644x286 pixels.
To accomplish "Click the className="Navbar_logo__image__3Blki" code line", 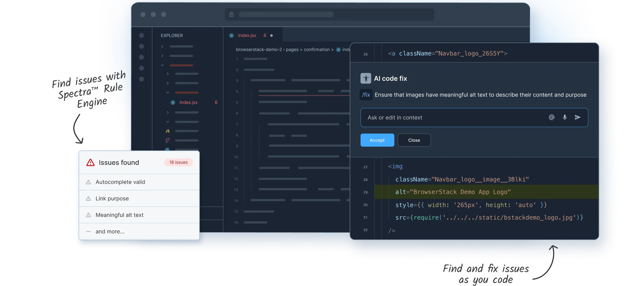I will tap(462, 179).
